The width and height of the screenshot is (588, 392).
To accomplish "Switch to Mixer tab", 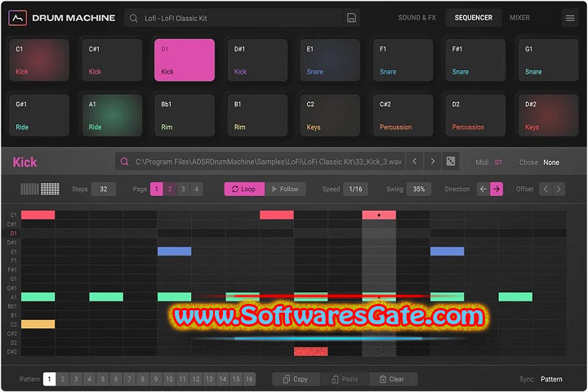I will pos(519,18).
